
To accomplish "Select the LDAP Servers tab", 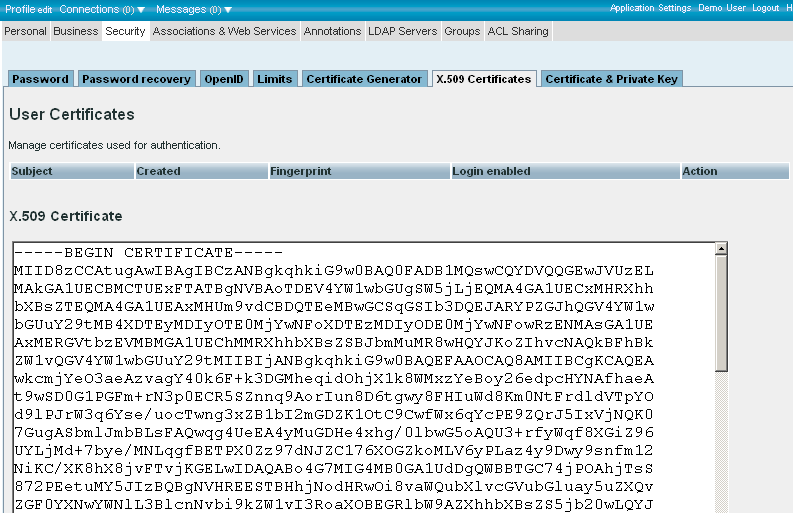I will coord(403,31).
